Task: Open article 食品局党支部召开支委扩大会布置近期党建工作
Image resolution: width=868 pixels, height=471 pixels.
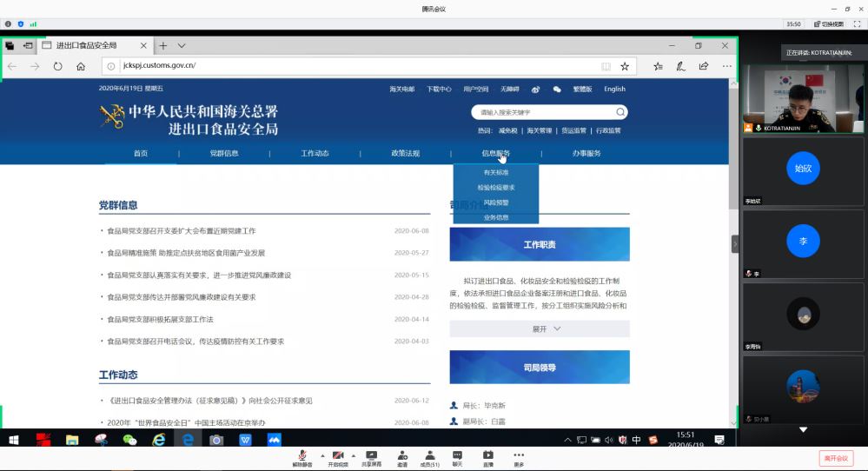Action: [182, 231]
